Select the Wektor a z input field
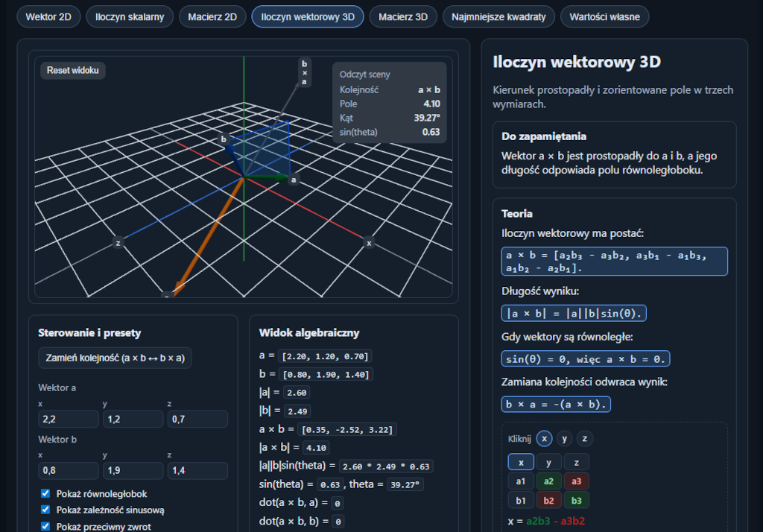The image size is (763, 532). pyautogui.click(x=197, y=419)
